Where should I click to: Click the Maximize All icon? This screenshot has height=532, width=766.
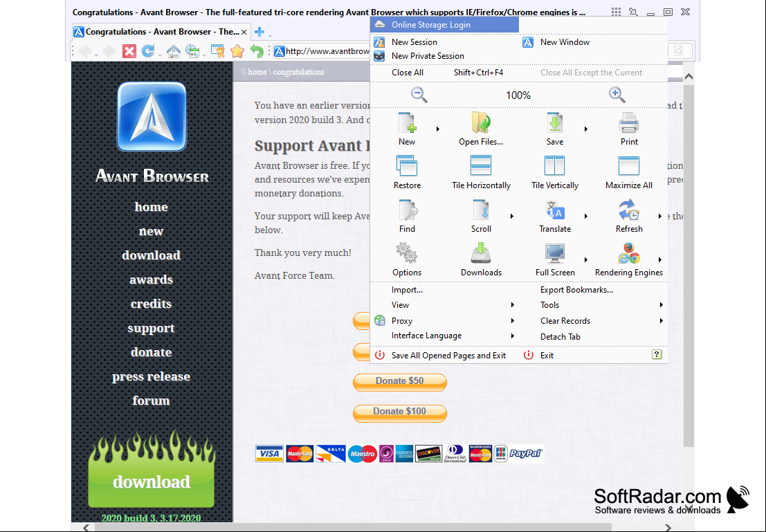tap(629, 165)
